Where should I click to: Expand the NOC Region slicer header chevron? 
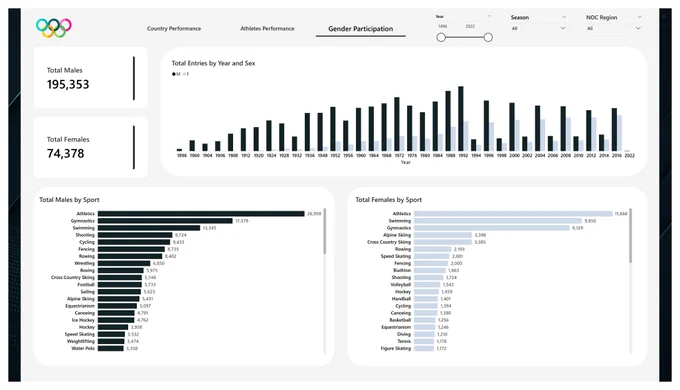point(639,17)
